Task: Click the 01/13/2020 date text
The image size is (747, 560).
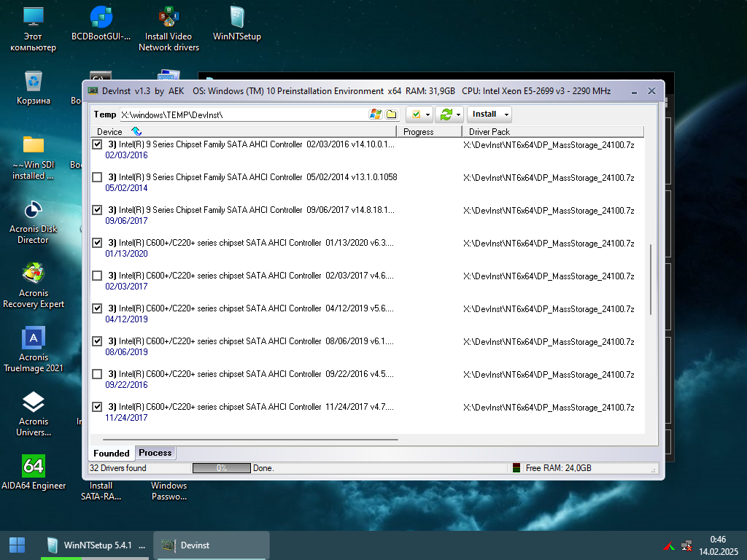Action: click(x=126, y=254)
